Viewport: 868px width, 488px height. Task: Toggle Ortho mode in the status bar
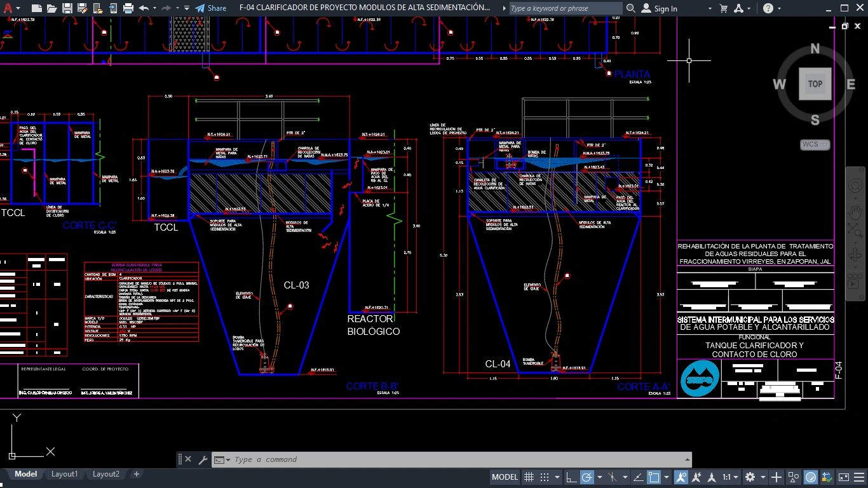tap(571, 477)
